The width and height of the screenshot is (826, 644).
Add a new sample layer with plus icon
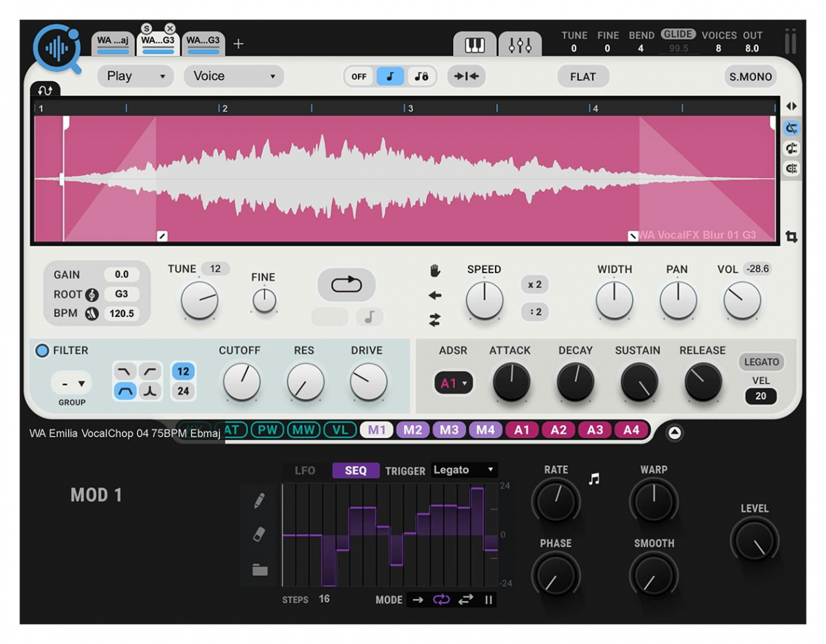click(x=238, y=44)
